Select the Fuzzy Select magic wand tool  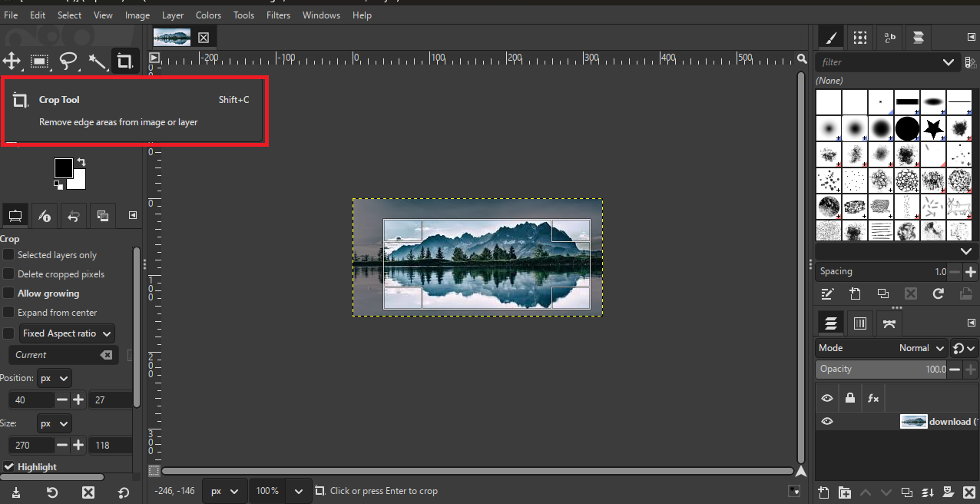[97, 61]
